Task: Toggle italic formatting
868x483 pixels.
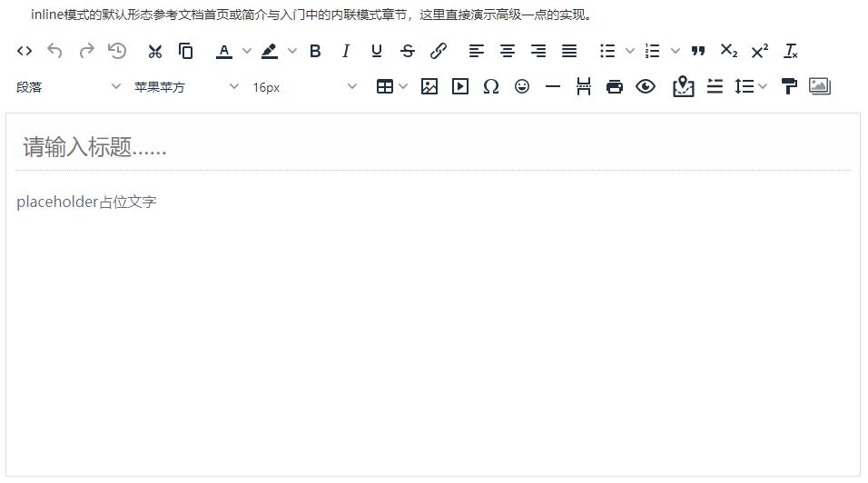Action: [346, 51]
